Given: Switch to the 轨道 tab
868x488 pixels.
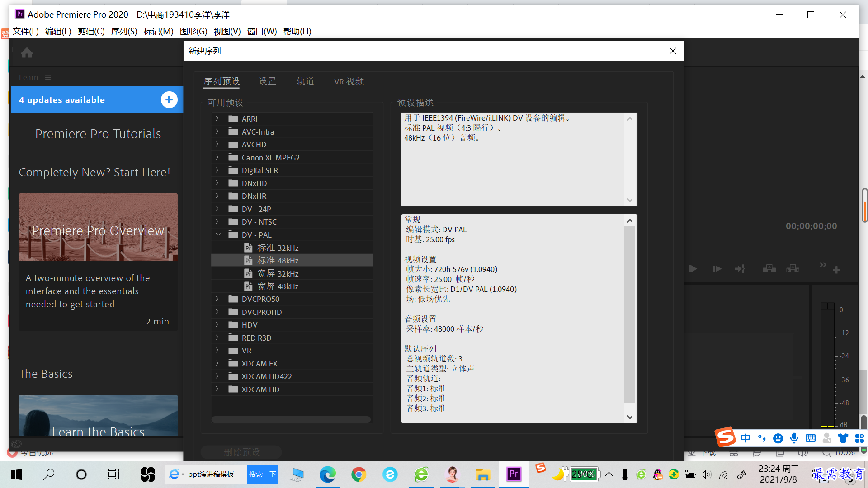Looking at the screenshot, I should click(x=305, y=81).
